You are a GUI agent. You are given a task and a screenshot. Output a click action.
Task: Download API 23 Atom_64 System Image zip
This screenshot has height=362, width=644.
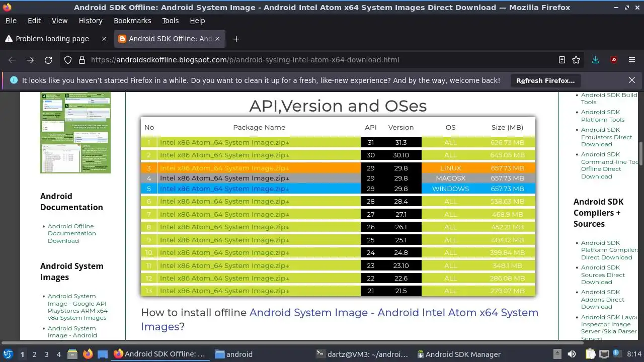pos(224,265)
